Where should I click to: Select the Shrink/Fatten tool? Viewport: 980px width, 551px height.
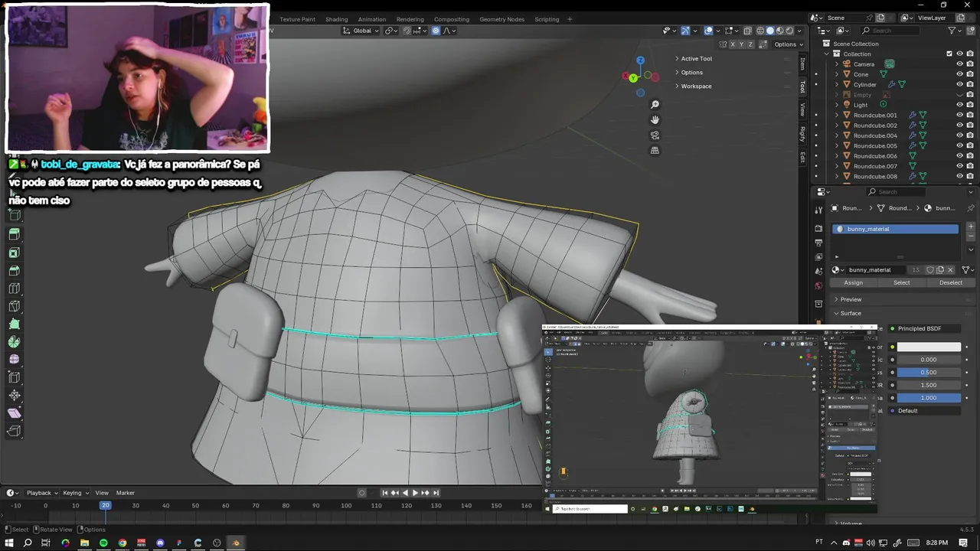(x=14, y=395)
